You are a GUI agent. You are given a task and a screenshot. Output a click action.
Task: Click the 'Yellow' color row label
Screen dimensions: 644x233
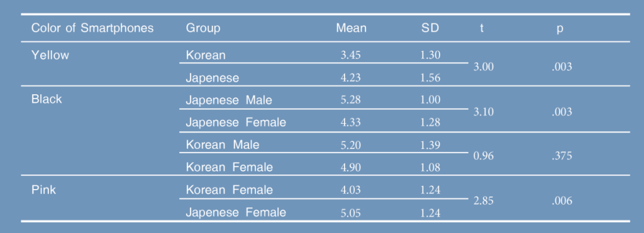50,55
